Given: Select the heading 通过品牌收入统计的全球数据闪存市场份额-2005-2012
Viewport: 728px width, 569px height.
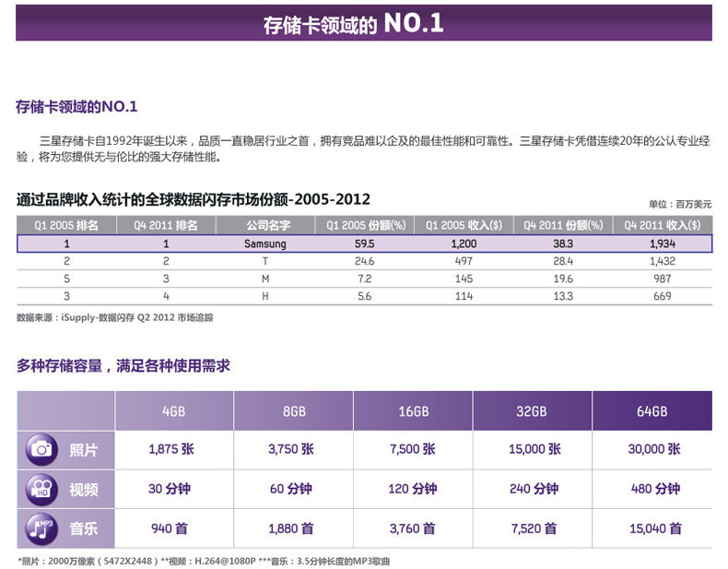Looking at the screenshot, I should click(x=194, y=199).
